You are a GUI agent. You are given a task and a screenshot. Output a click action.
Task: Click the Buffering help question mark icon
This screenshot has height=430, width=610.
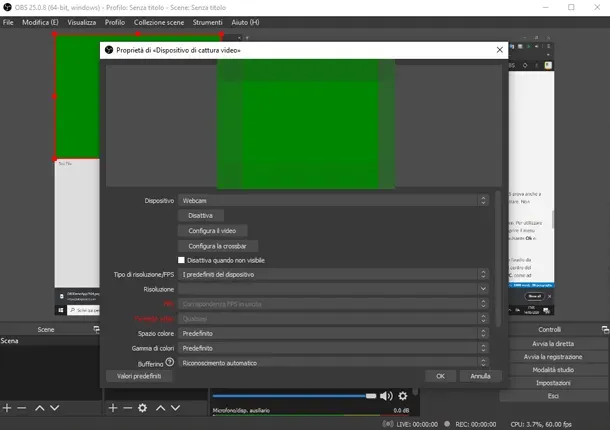click(x=170, y=362)
